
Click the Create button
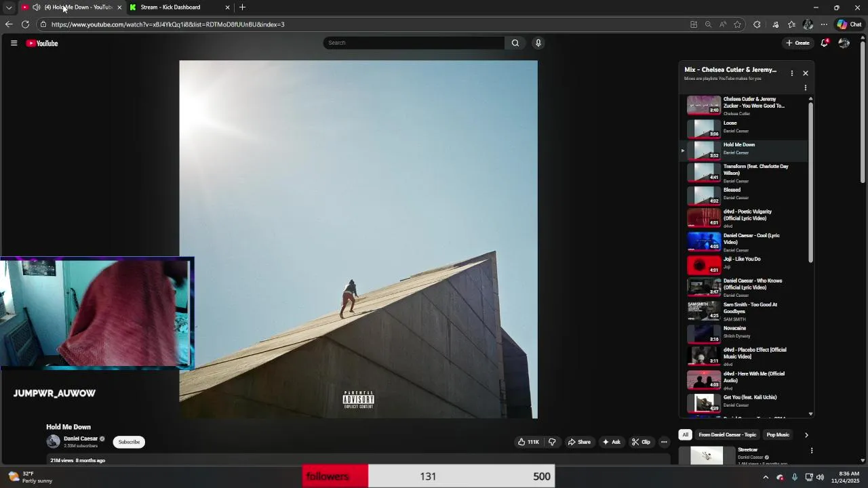point(797,43)
